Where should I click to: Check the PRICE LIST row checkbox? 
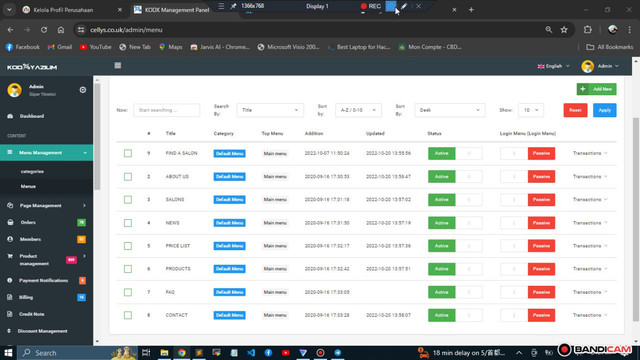(128, 246)
